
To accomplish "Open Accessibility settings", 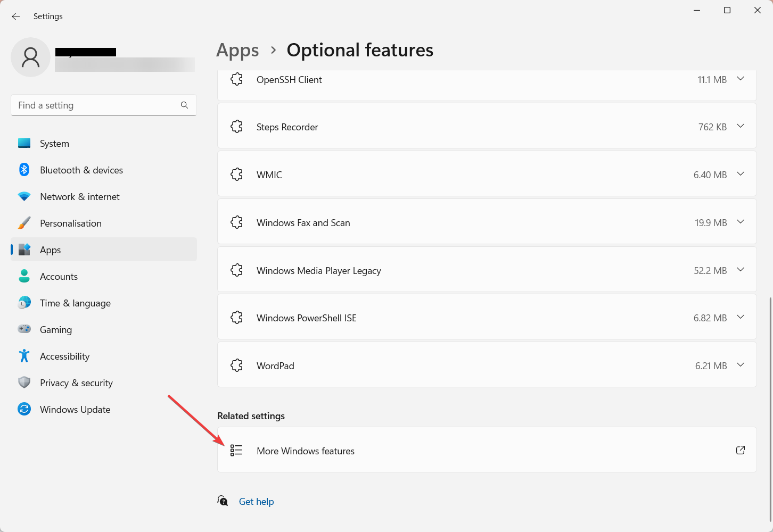I will 104,356.
